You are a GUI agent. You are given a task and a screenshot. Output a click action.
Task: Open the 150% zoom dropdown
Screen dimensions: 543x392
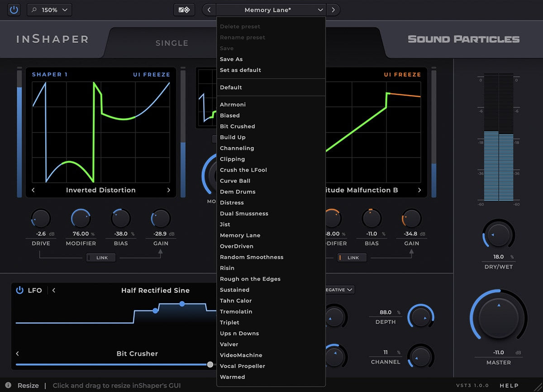tap(49, 10)
